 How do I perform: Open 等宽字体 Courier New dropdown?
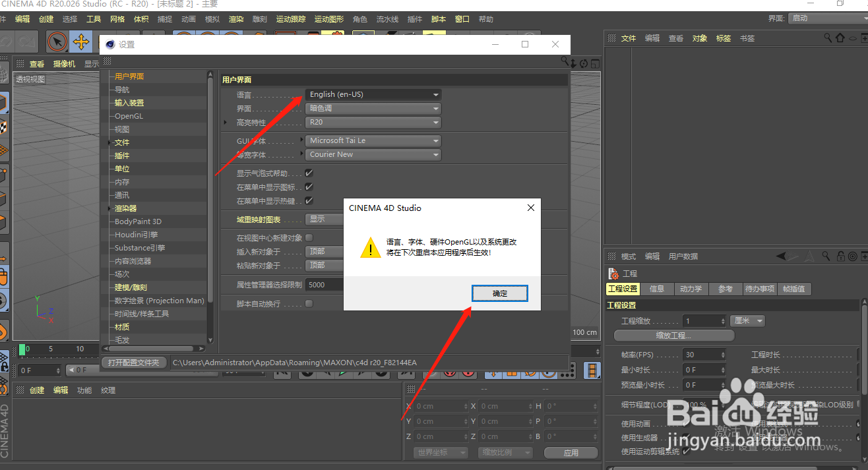tap(373, 154)
